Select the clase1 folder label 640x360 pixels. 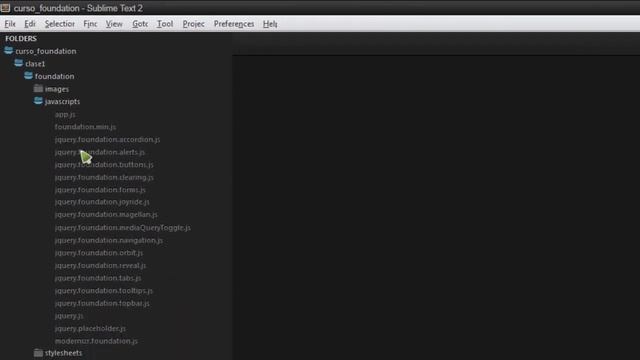pos(35,64)
